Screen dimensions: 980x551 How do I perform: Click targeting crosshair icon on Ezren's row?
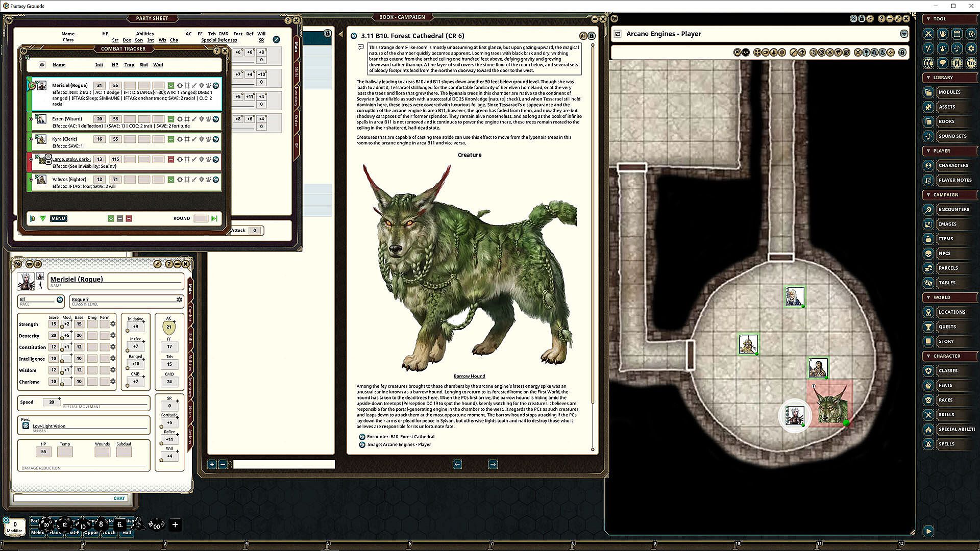180,119
